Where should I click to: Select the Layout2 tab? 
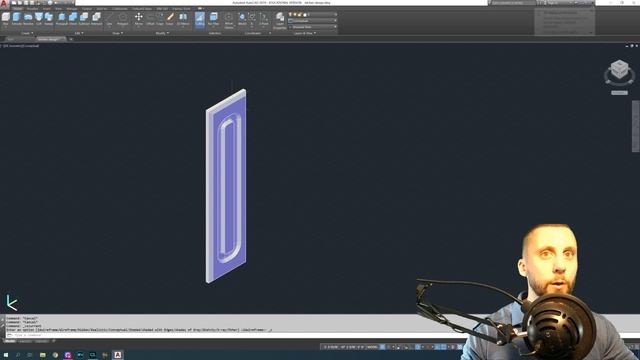(x=41, y=341)
